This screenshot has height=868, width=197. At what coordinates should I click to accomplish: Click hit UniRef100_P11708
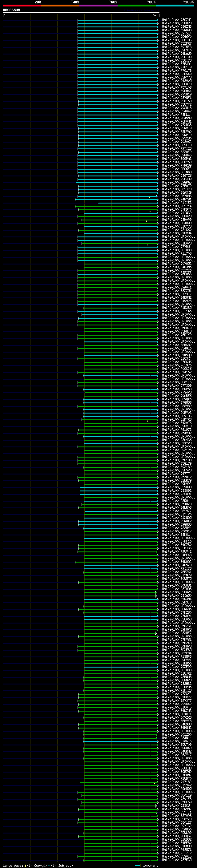(177, 253)
